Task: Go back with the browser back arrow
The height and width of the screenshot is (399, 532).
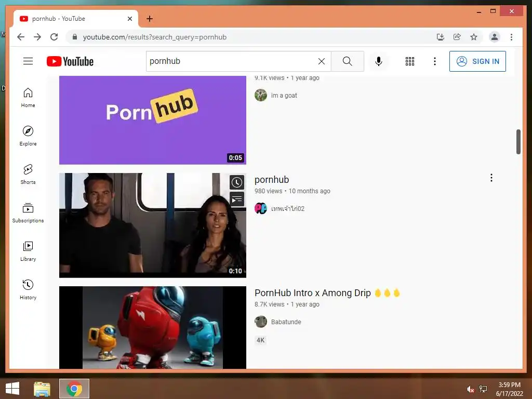Action: (21, 37)
